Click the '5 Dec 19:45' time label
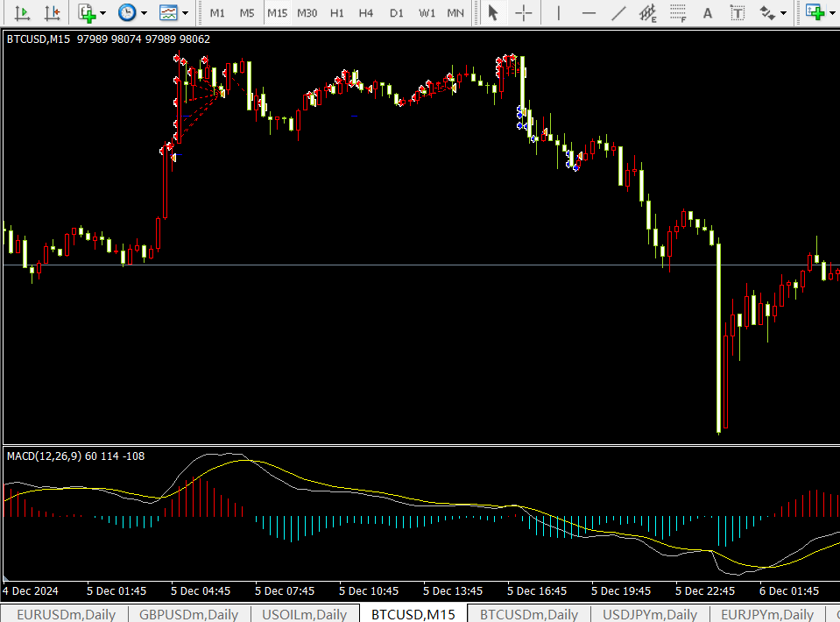This screenshot has height=622, width=840. [x=621, y=591]
